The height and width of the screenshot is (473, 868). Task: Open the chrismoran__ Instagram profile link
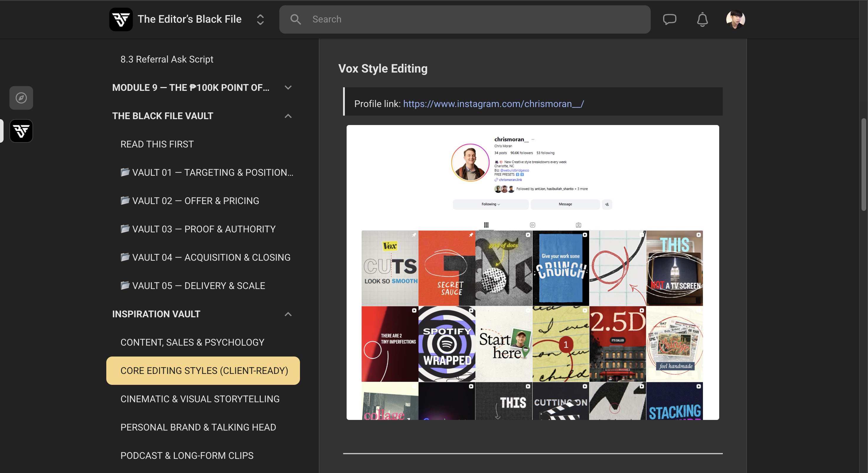point(493,104)
